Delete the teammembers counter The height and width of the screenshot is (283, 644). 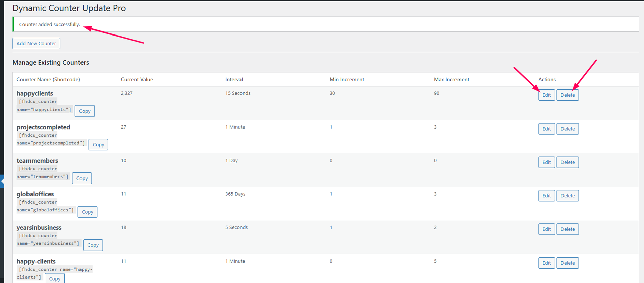tap(567, 162)
